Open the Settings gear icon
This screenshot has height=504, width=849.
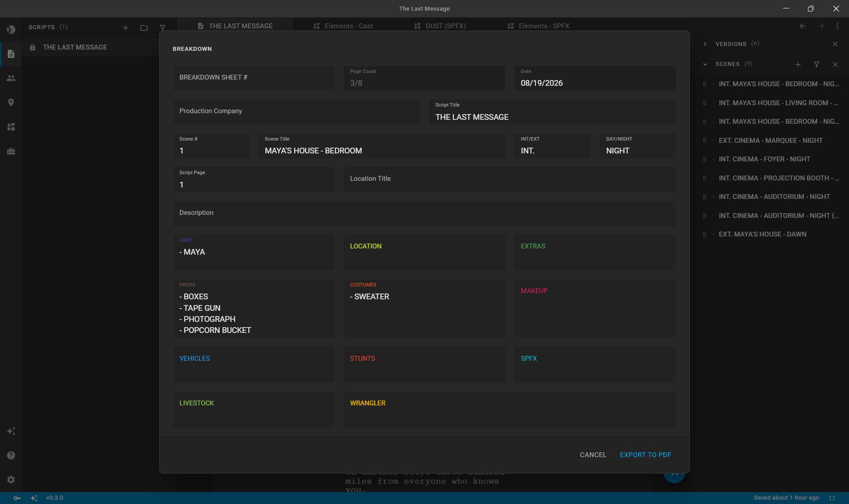(x=11, y=480)
